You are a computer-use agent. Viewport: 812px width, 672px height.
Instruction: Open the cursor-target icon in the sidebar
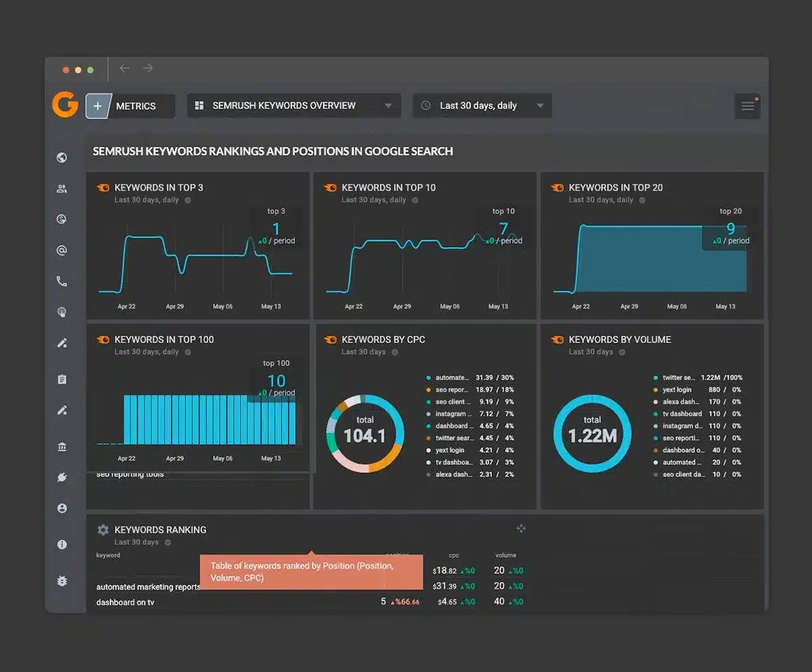[x=62, y=219]
